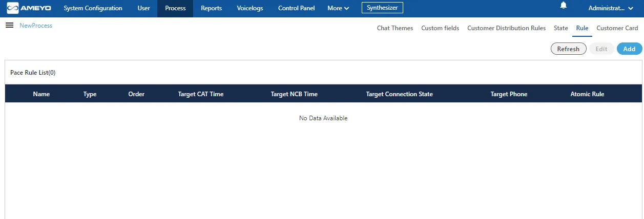Click the Ameyo logo
Viewport: 644px width, 219px height.
coord(29,8)
